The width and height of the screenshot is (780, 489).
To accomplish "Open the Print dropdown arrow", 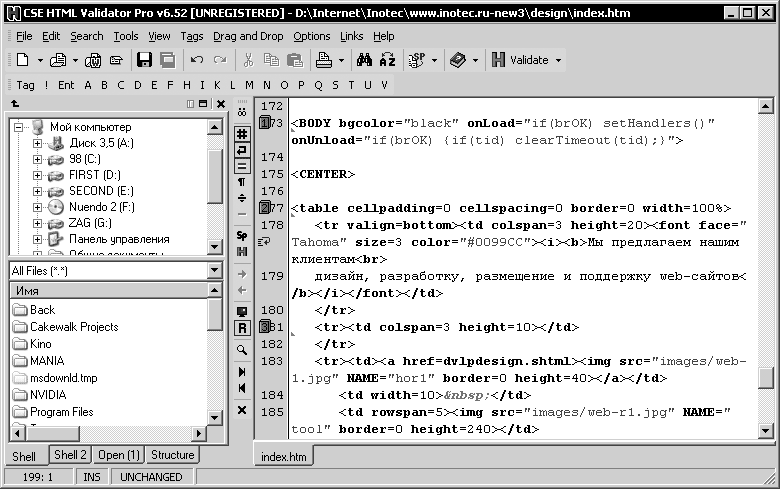I will click(x=341, y=61).
